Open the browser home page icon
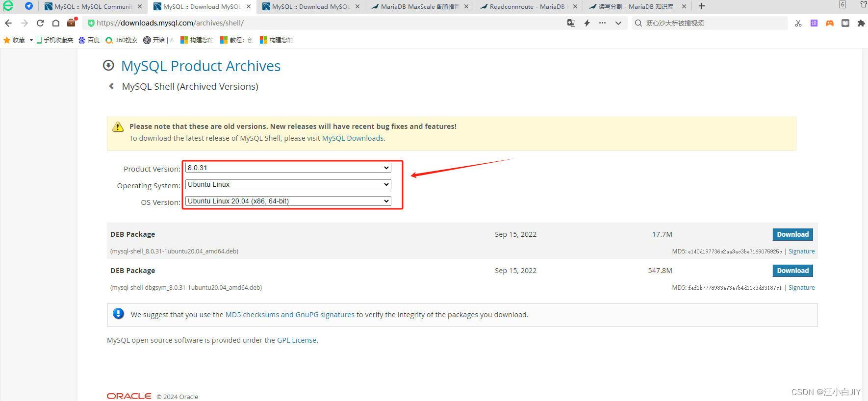 point(56,23)
